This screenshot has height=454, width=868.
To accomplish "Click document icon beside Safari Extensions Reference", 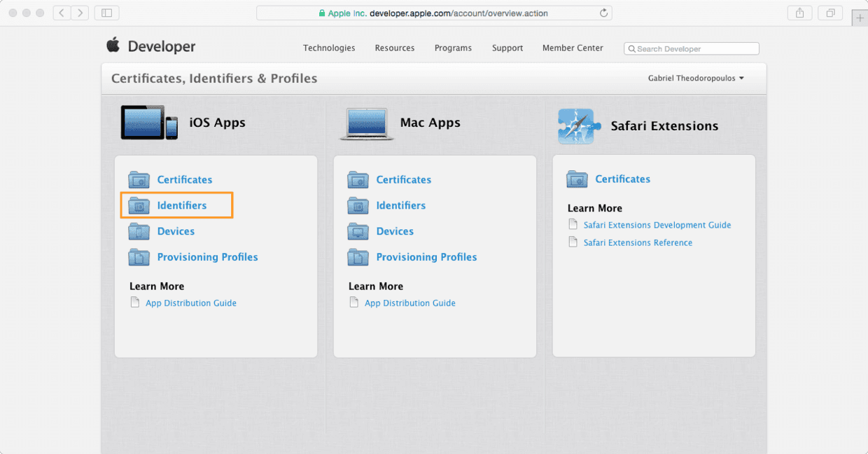I will tap(573, 242).
